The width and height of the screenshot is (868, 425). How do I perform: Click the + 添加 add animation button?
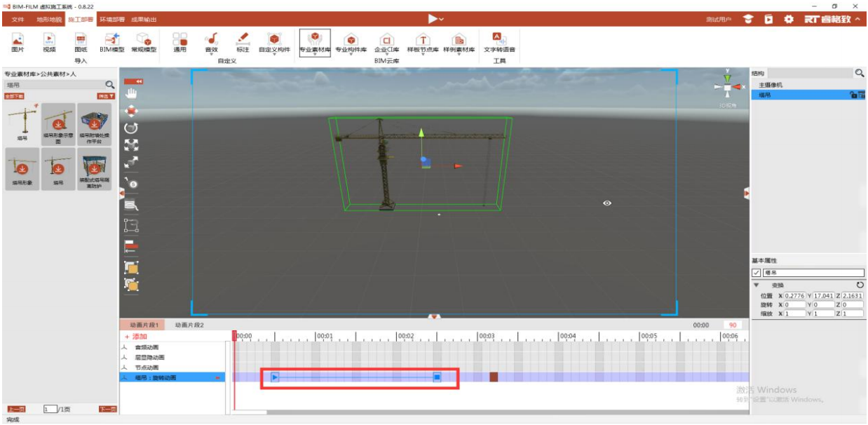click(135, 337)
